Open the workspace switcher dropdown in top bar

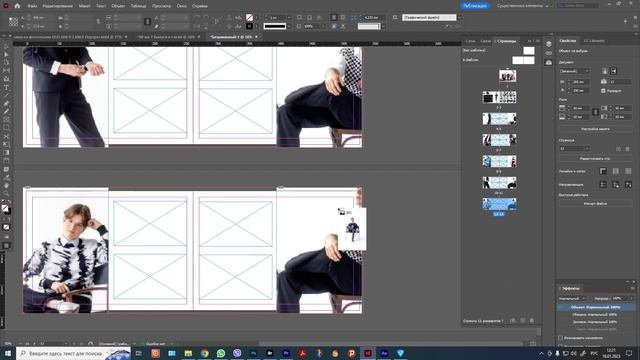(x=523, y=6)
